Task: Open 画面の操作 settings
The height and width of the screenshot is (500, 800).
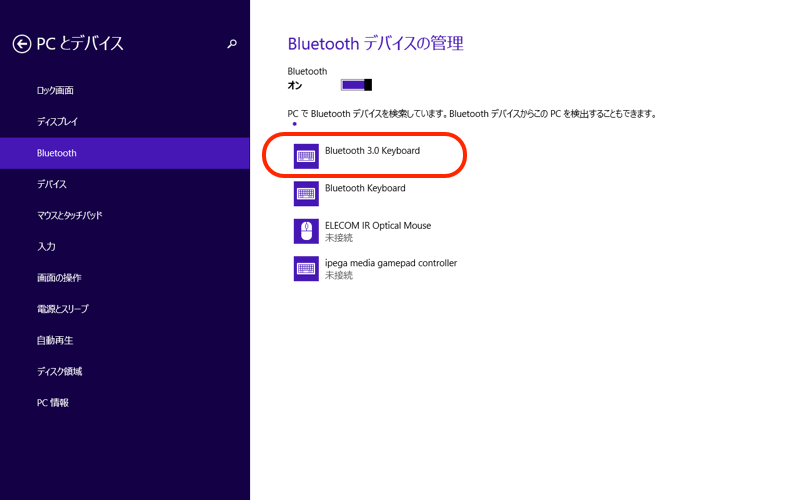Action: coord(59,277)
